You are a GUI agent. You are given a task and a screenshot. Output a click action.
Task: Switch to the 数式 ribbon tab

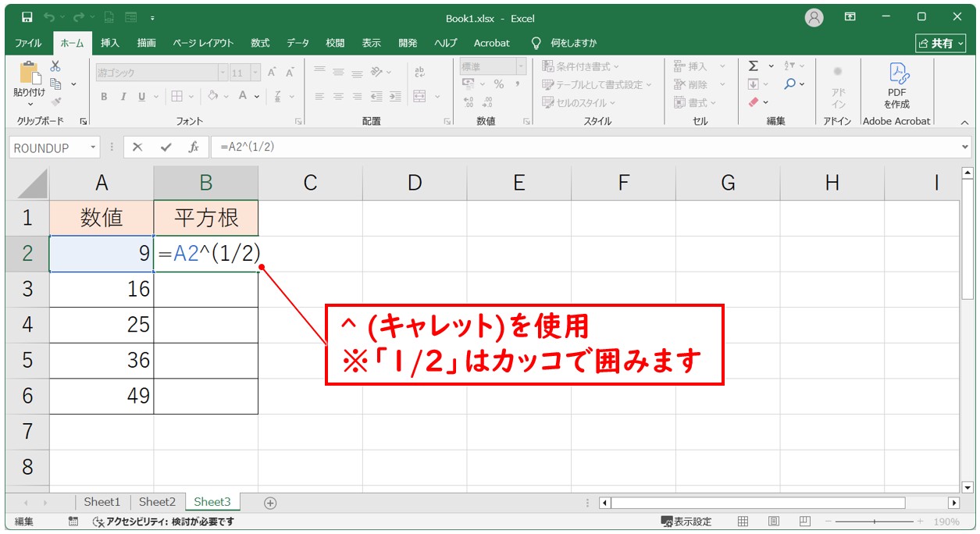(259, 43)
